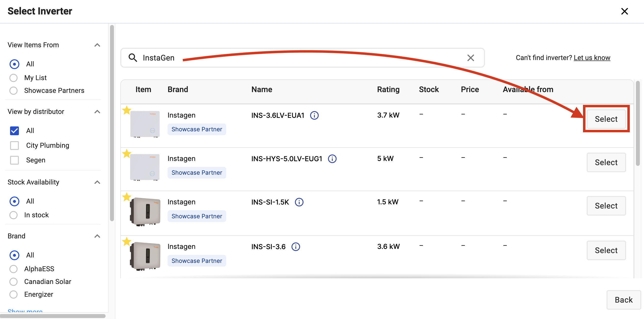
Task: Click INS-HYS-5.0LV-EUG1 inverter thumbnail
Action: pyautogui.click(x=145, y=167)
